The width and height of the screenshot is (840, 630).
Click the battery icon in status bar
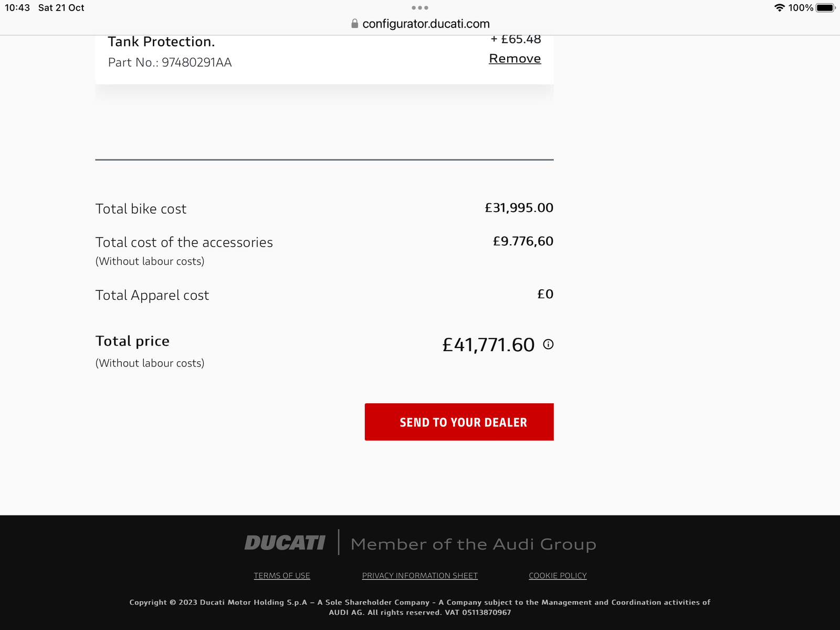coord(825,8)
